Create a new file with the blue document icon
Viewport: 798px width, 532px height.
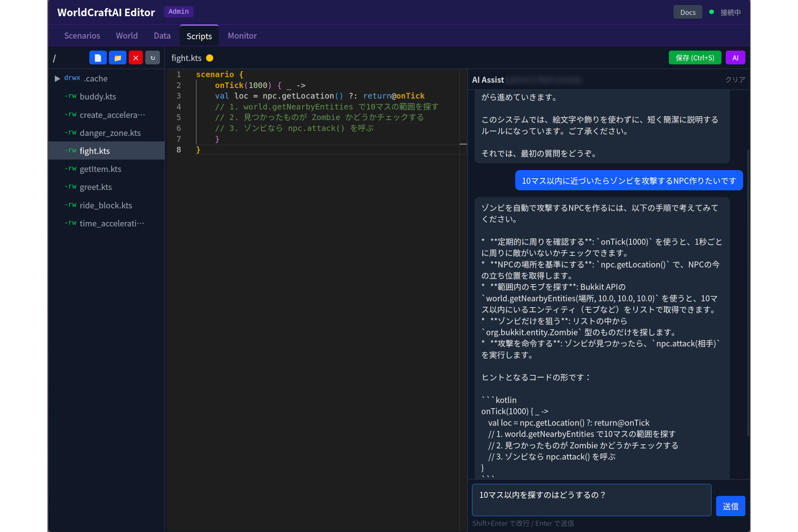click(98, 58)
